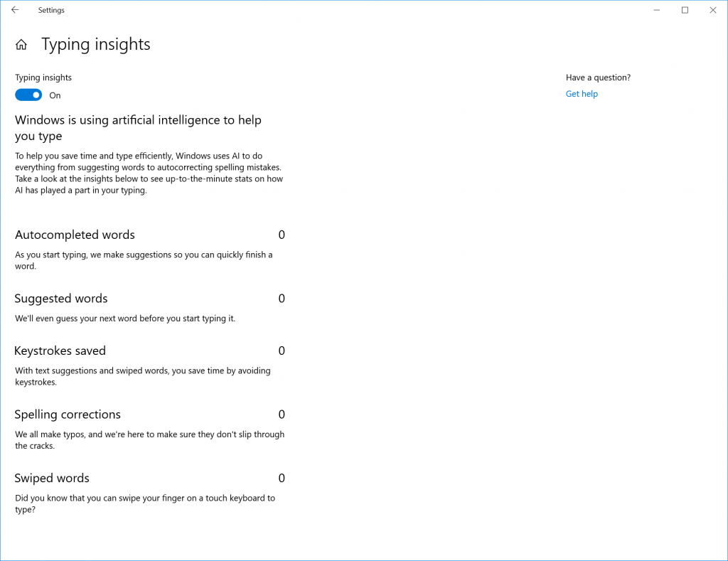Click the Autocompleted words count value
Viewport: 728px width, 561px height.
pos(282,235)
